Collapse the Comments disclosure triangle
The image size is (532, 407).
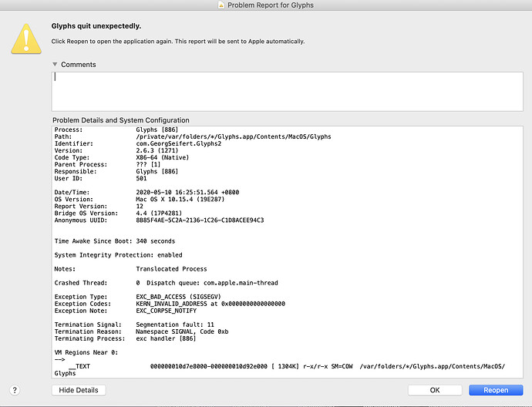point(55,64)
